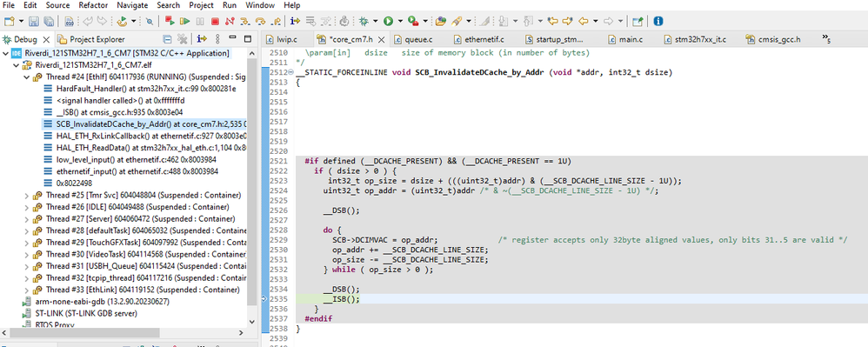
Task: Select HardFault_Handler() stack frame
Action: 145,89
